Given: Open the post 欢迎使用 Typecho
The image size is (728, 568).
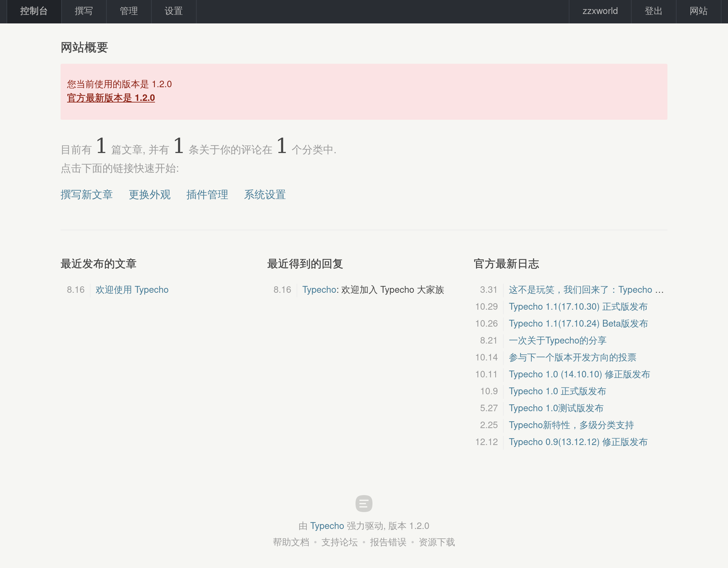Looking at the screenshot, I should point(132,290).
